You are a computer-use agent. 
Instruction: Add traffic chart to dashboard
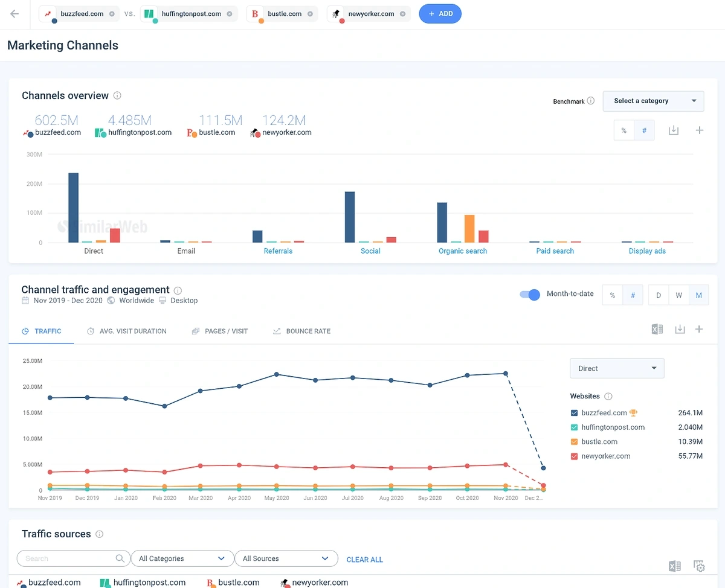coord(699,329)
